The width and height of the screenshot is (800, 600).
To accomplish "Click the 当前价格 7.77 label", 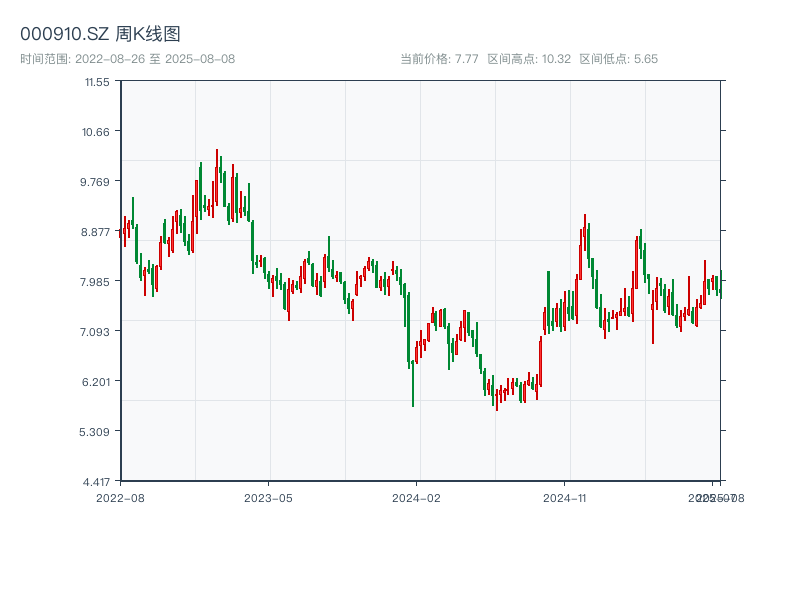I will pyautogui.click(x=439, y=59).
